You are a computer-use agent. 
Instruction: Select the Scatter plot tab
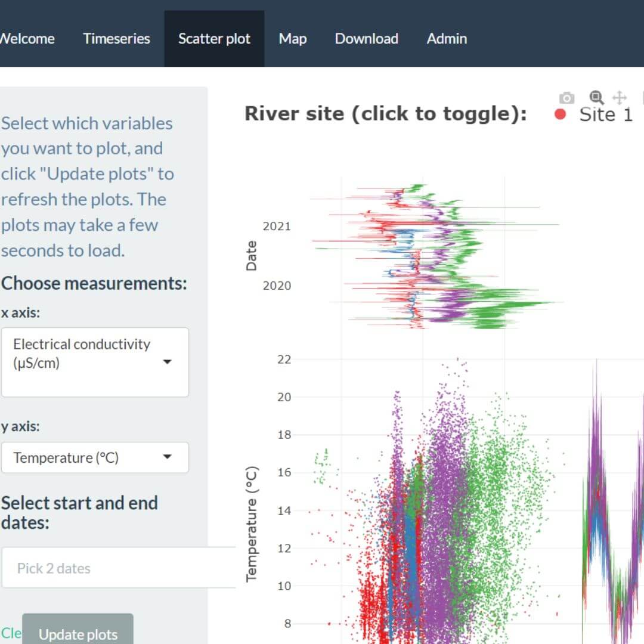coord(214,39)
